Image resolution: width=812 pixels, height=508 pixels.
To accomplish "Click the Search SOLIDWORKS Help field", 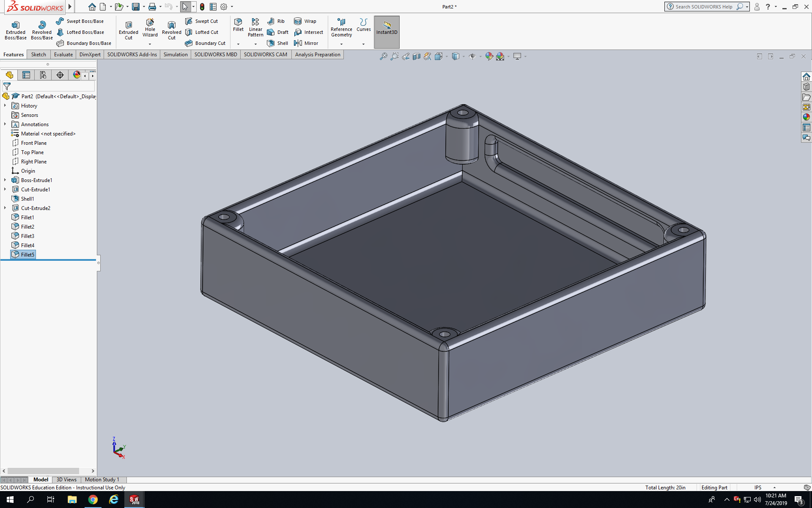I will [x=703, y=7].
